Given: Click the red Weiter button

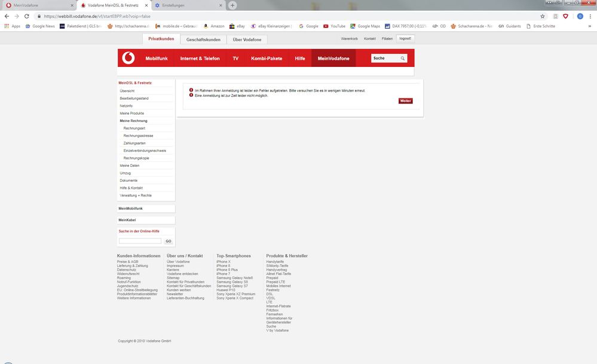Looking at the screenshot, I should tap(406, 101).
